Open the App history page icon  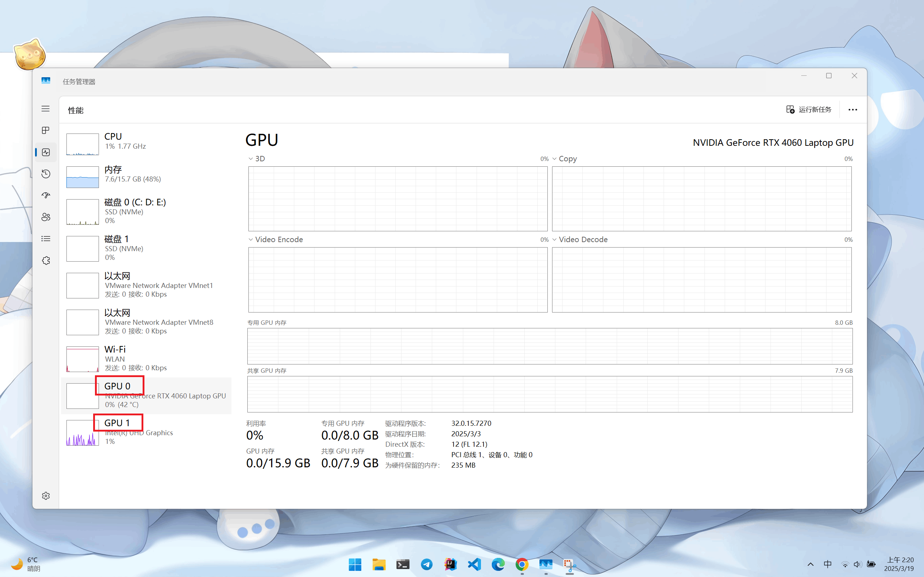46,174
